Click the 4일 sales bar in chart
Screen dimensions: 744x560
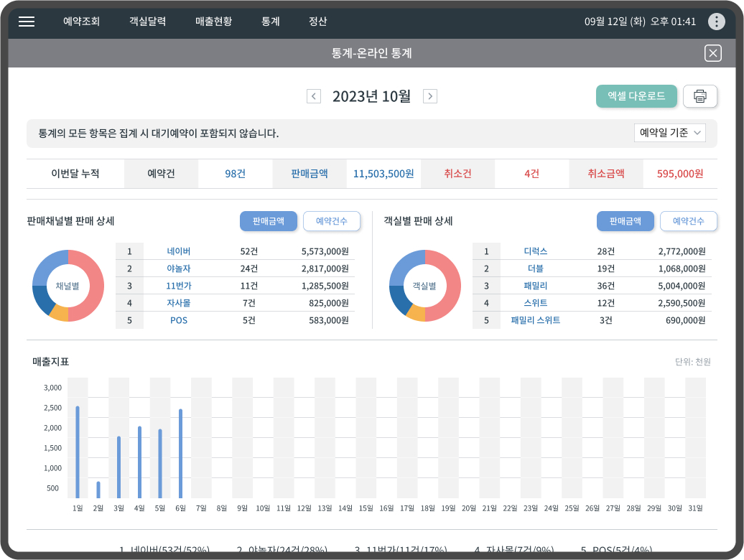pyautogui.click(x=139, y=462)
